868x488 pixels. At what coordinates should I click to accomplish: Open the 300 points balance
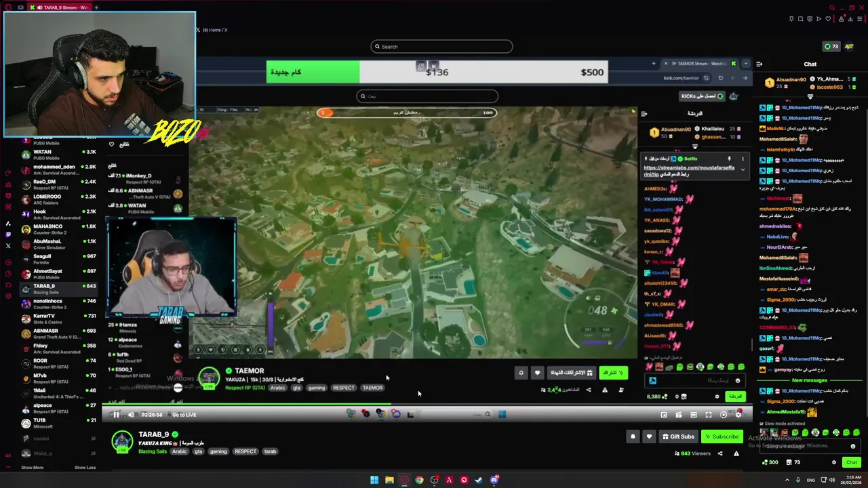tap(770, 462)
